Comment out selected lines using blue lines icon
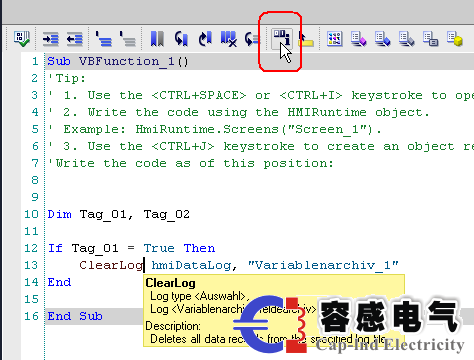The width and height of the screenshot is (474, 360). (x=104, y=39)
